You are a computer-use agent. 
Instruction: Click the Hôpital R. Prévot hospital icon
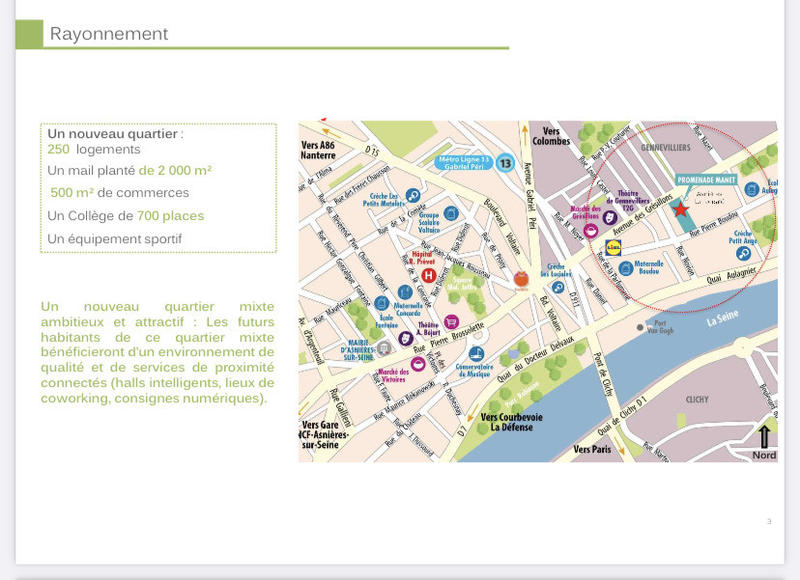point(427,276)
